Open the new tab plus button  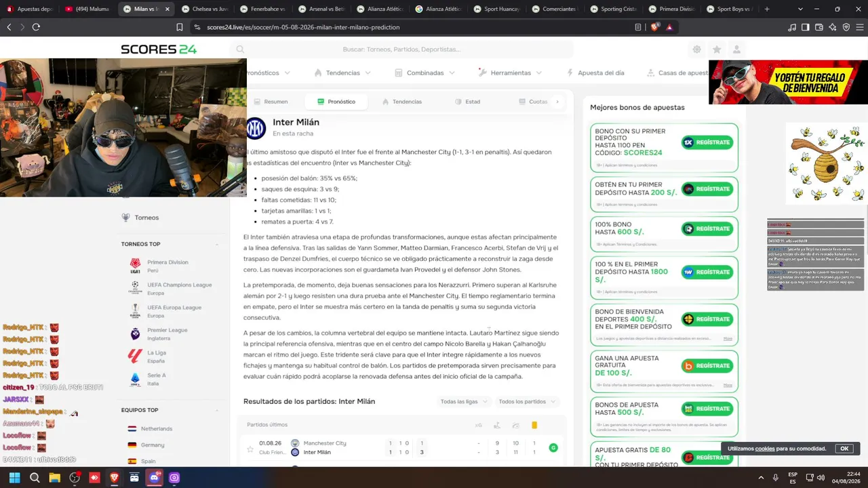pyautogui.click(x=767, y=9)
